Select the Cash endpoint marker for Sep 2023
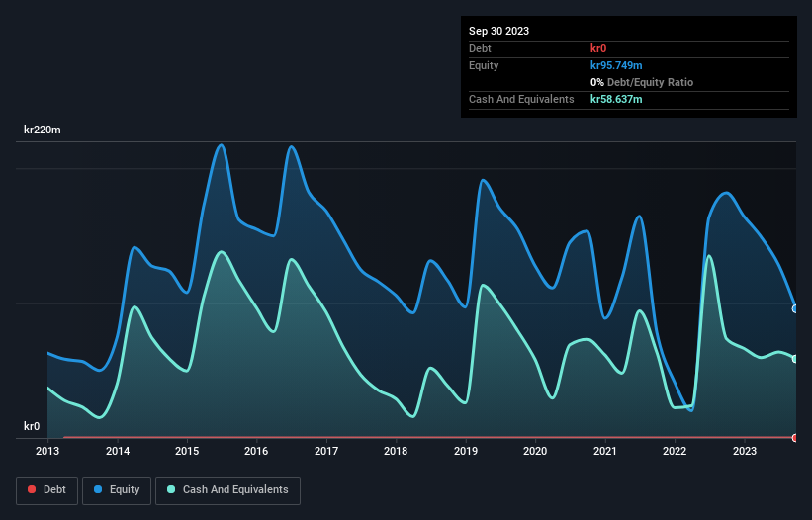 [x=795, y=359]
